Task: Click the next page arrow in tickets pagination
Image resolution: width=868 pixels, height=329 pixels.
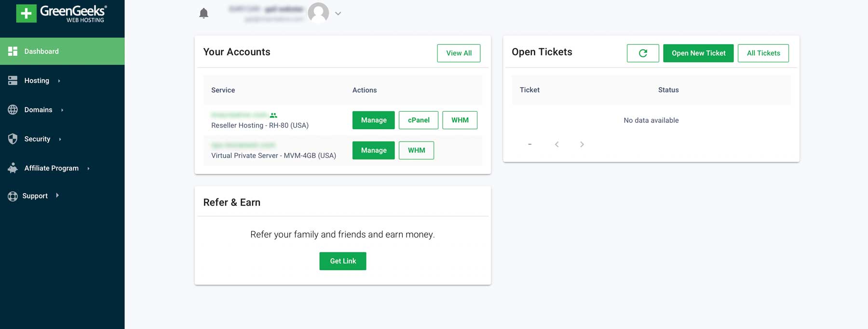Action: 582,144
